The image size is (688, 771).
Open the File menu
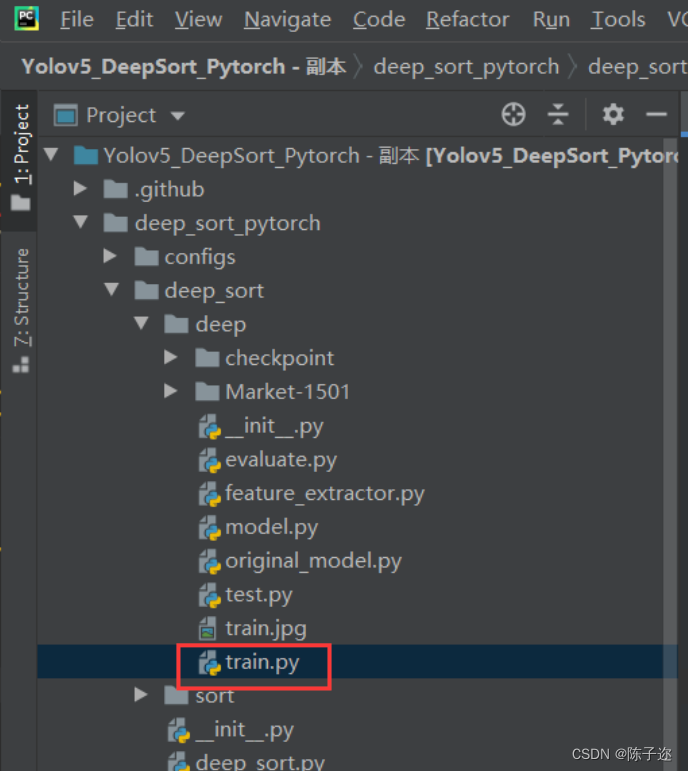[77, 20]
